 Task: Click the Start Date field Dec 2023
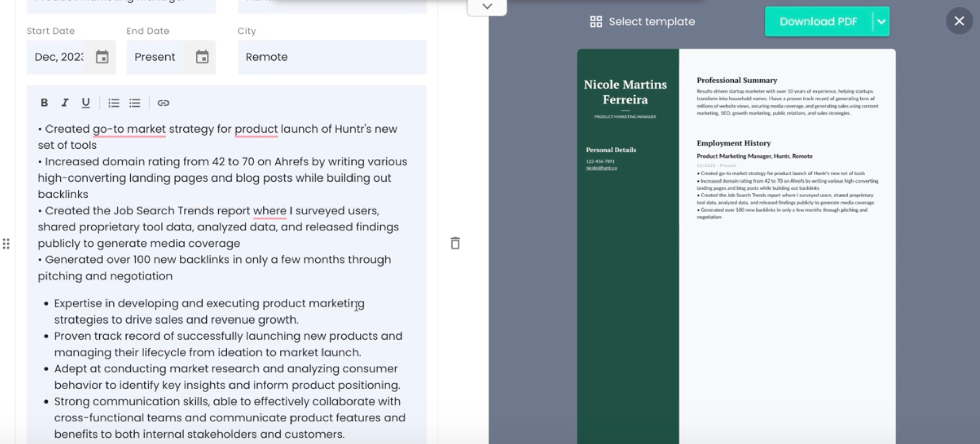point(59,57)
